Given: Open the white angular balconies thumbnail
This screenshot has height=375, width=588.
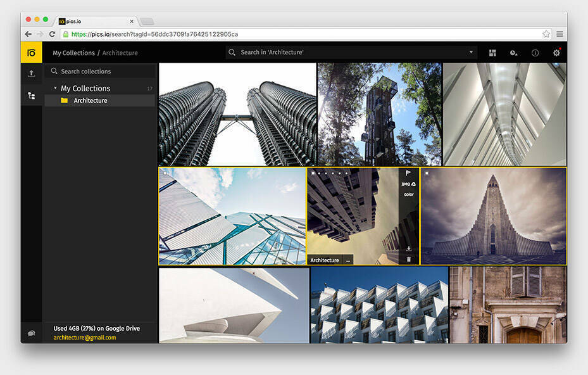Looking at the screenshot, I should pos(380,305).
